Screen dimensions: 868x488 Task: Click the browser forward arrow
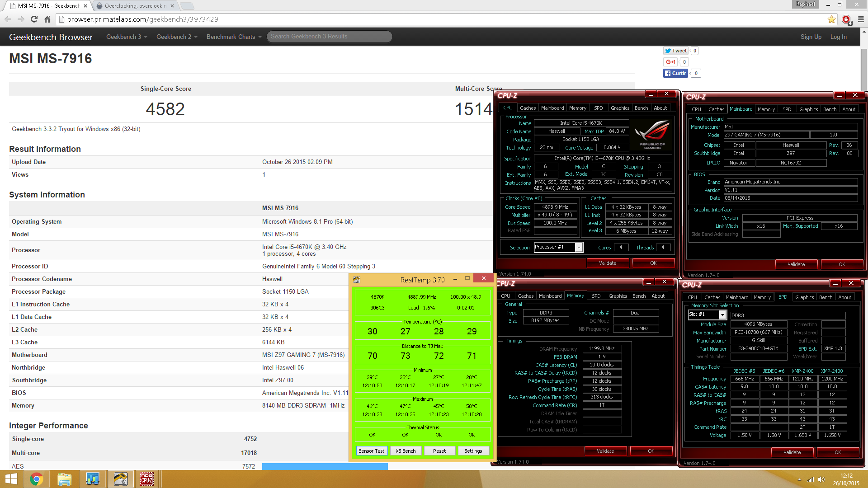pyautogui.click(x=21, y=19)
